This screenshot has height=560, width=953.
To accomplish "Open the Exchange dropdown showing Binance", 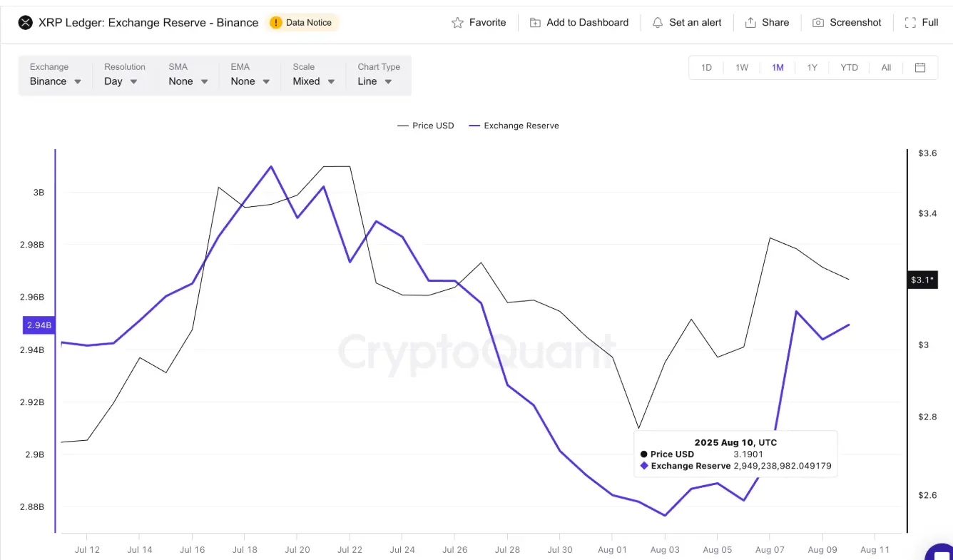I will (x=56, y=75).
